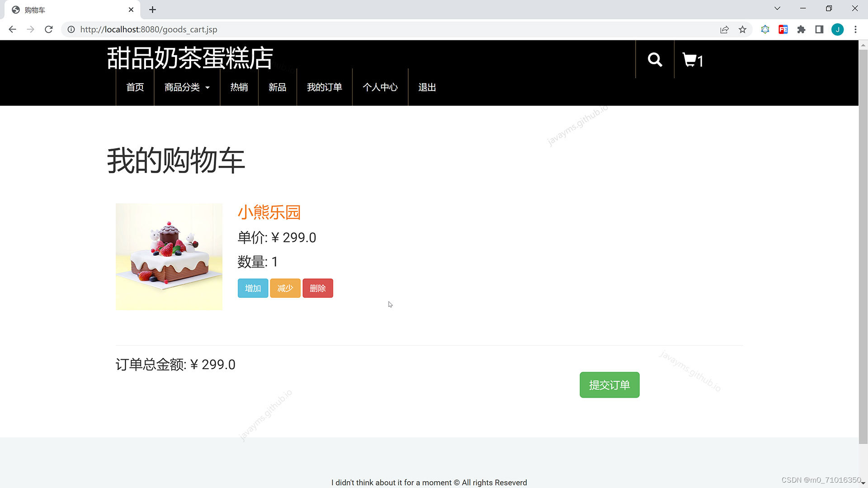The width and height of the screenshot is (868, 488).
Task: Open the Chrome three-dot menu
Action: coord(855,29)
